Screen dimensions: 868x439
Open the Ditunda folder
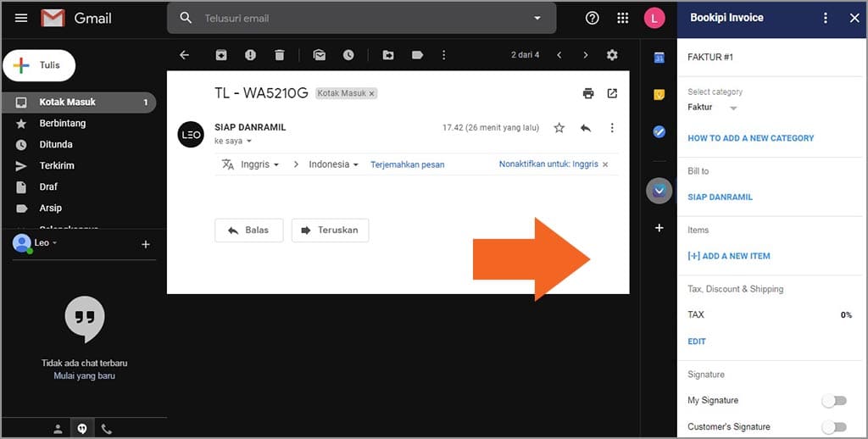point(56,144)
